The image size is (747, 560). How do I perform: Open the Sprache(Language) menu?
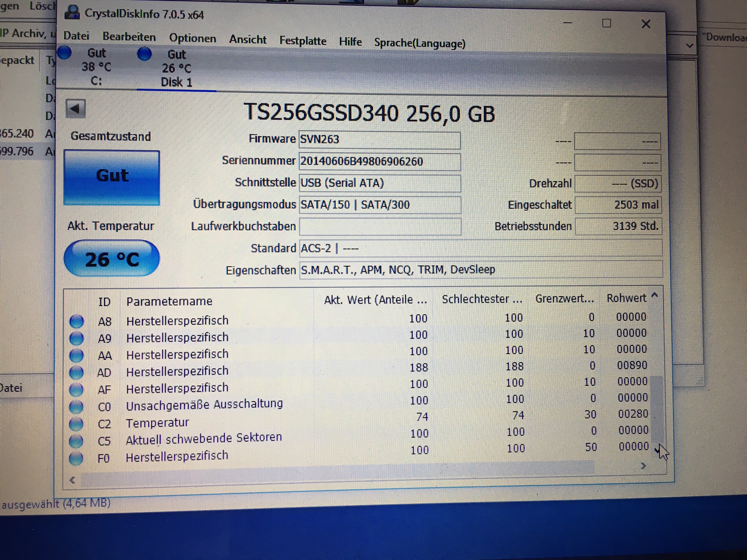coord(419,43)
